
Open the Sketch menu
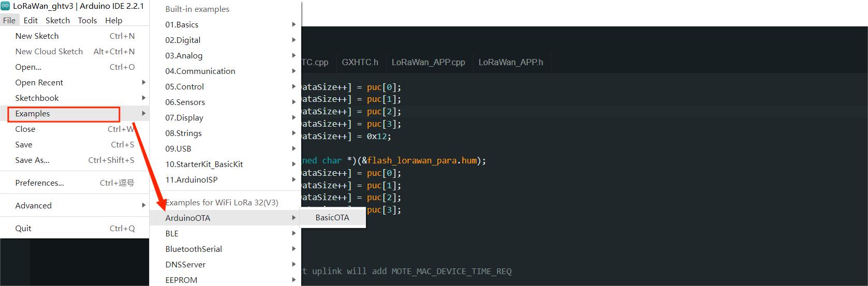[x=57, y=20]
